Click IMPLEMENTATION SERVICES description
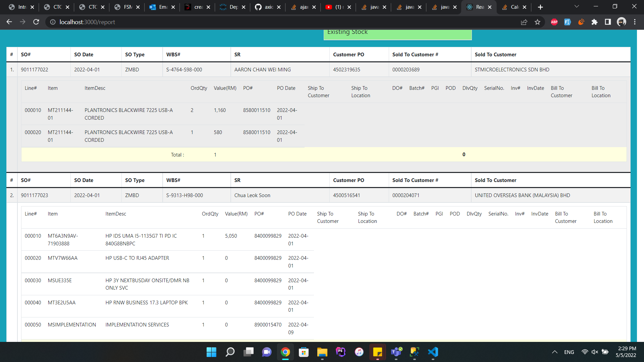Viewport: 644px width, 362px height. [137, 325]
